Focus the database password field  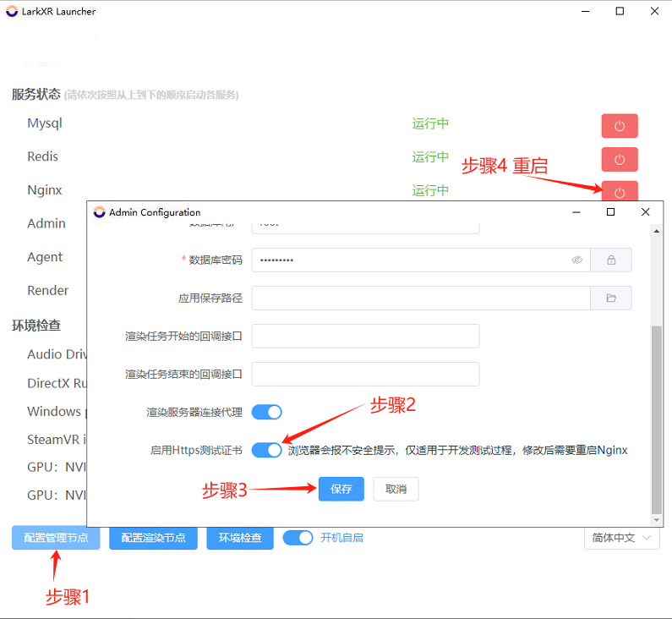click(x=421, y=260)
